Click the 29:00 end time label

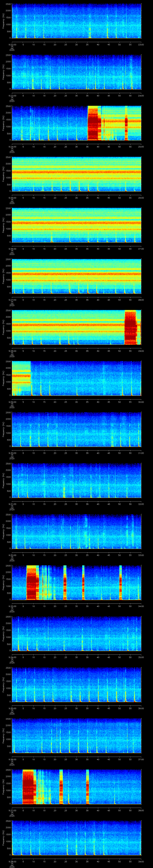click(141, 351)
